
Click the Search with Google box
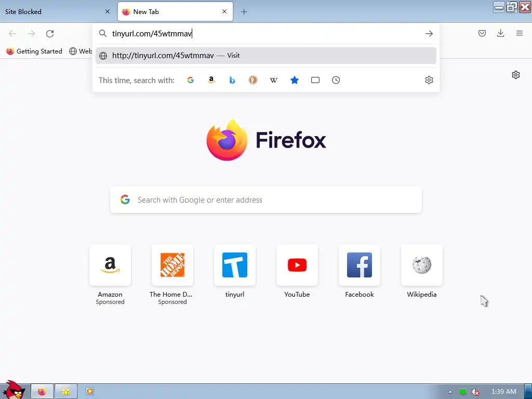(x=265, y=200)
